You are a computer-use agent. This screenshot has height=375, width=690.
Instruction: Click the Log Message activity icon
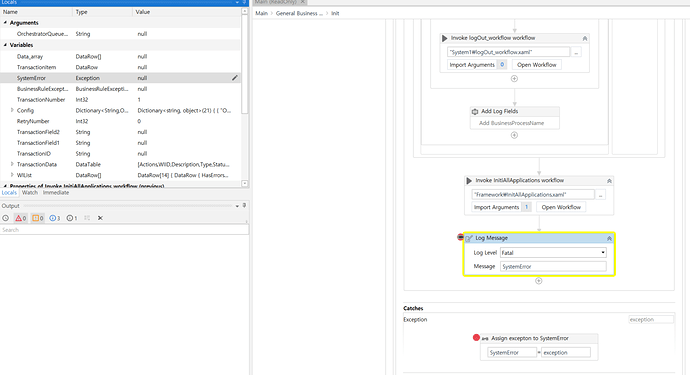pyautogui.click(x=469, y=238)
